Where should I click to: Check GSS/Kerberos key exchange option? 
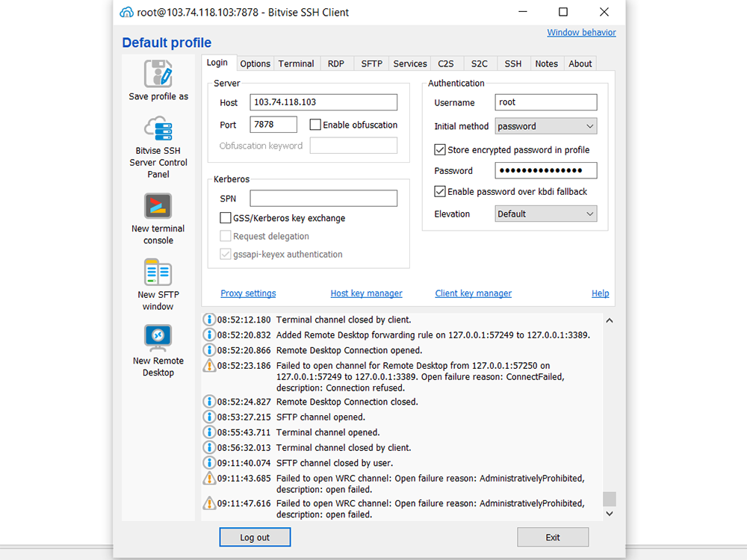click(226, 218)
